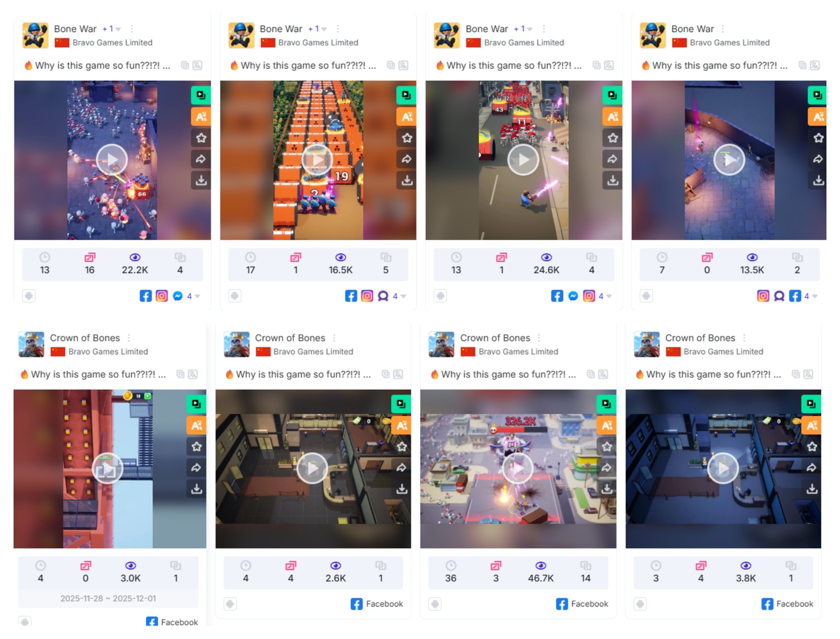This screenshot has width=840, height=639.
Task: Play the orange bridge Bone War video
Action: point(317,160)
